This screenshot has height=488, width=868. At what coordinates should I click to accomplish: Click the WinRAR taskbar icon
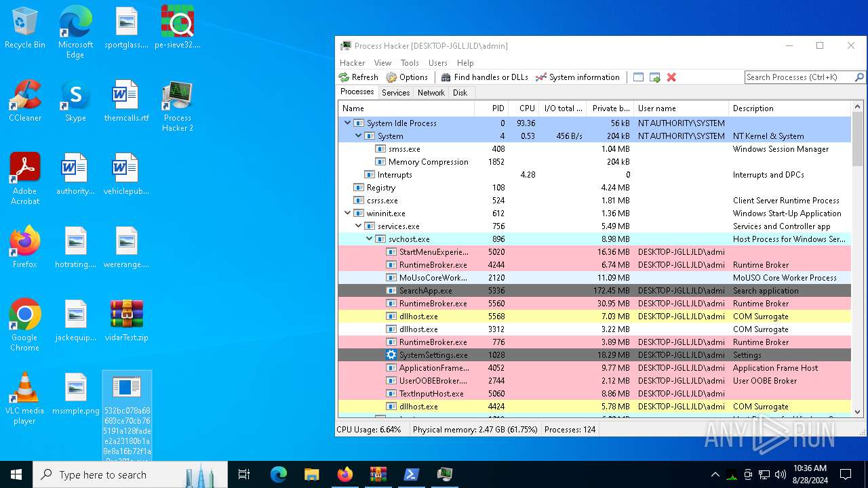(378, 474)
